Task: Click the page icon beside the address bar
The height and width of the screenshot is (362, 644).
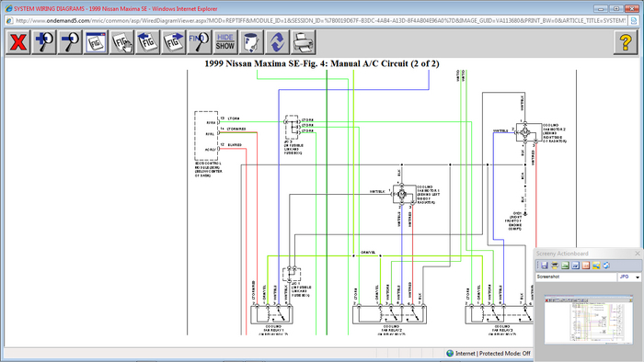Action: (635, 20)
